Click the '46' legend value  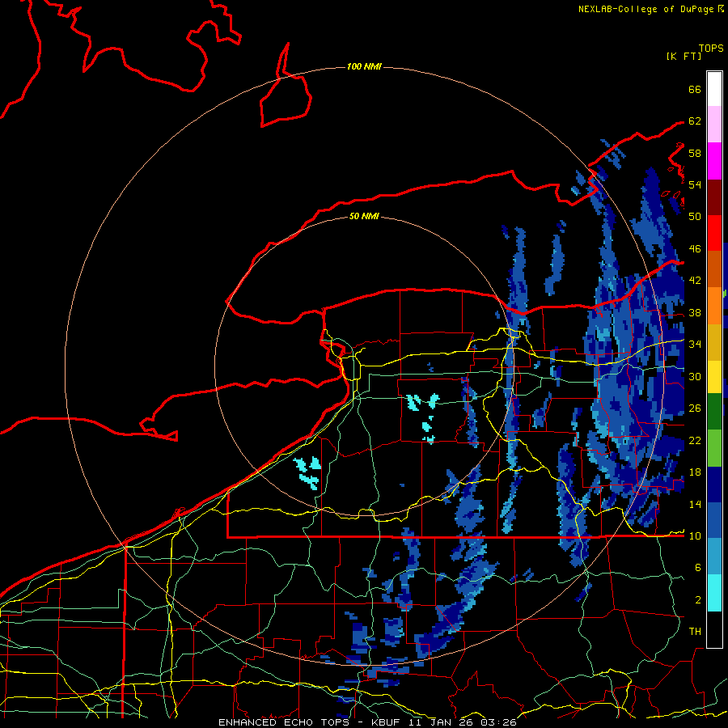tap(695, 248)
